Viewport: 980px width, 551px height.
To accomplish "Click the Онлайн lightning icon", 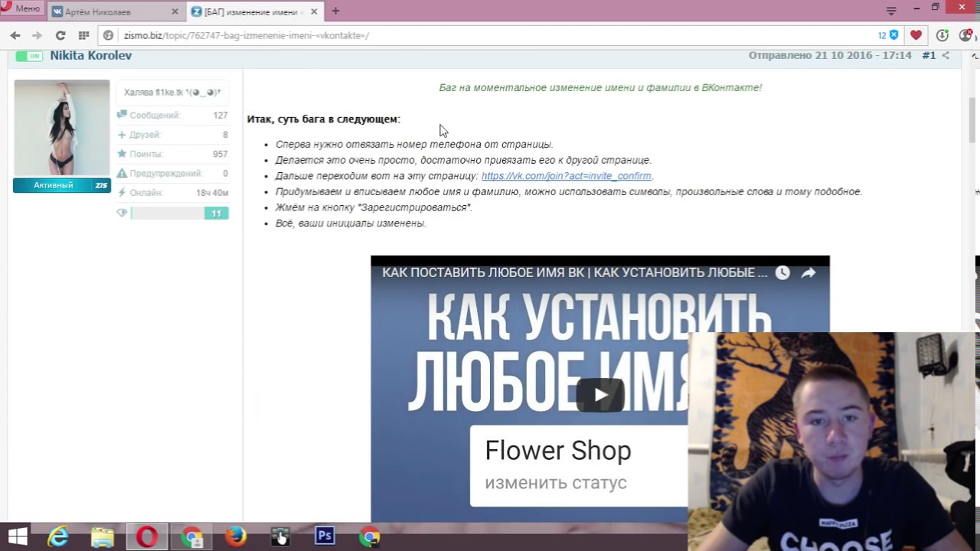I will (x=122, y=193).
